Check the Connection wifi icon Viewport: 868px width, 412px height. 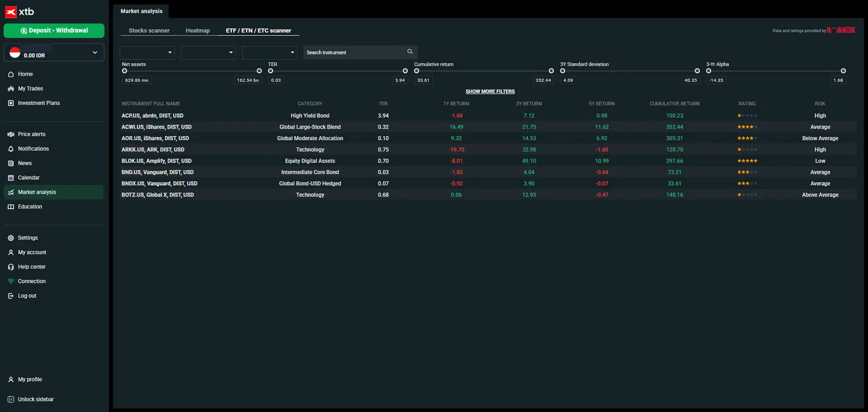11,281
